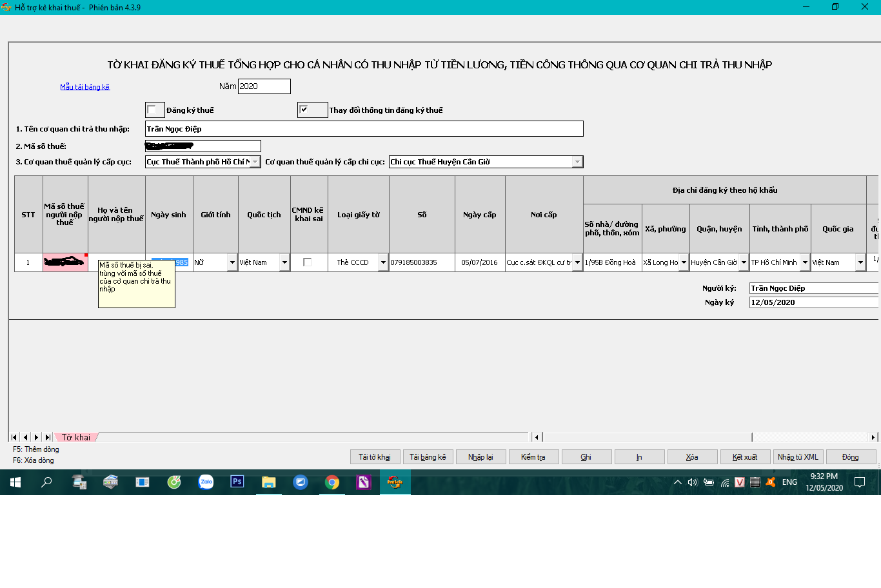Uncheck Thay đổi thông tin đăng ký thuế

(304, 110)
